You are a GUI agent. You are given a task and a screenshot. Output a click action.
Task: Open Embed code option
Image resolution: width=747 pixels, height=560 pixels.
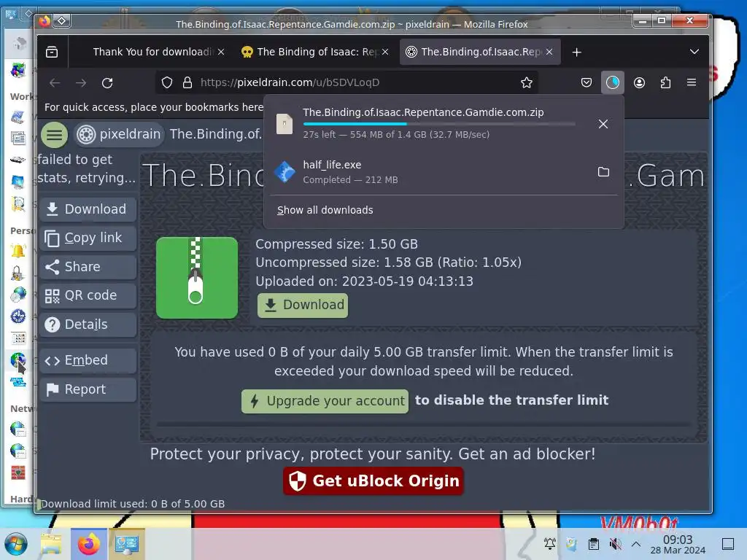pyautogui.click(x=88, y=360)
